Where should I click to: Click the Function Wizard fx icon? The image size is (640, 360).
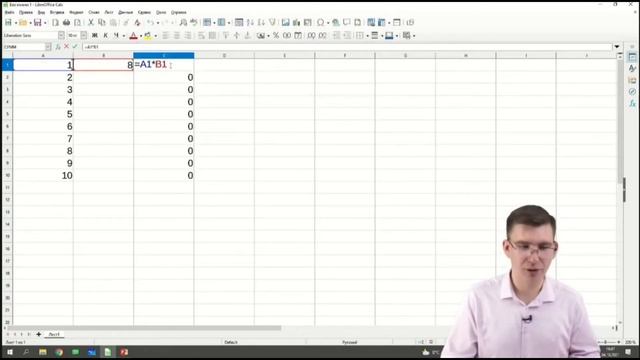pyautogui.click(x=58, y=47)
